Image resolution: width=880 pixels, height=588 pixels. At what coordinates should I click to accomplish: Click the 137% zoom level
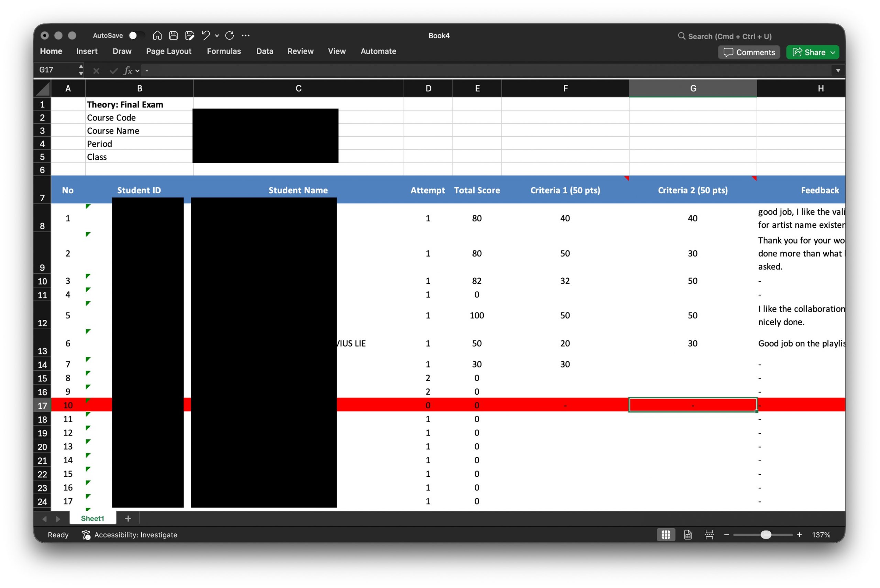pyautogui.click(x=821, y=535)
